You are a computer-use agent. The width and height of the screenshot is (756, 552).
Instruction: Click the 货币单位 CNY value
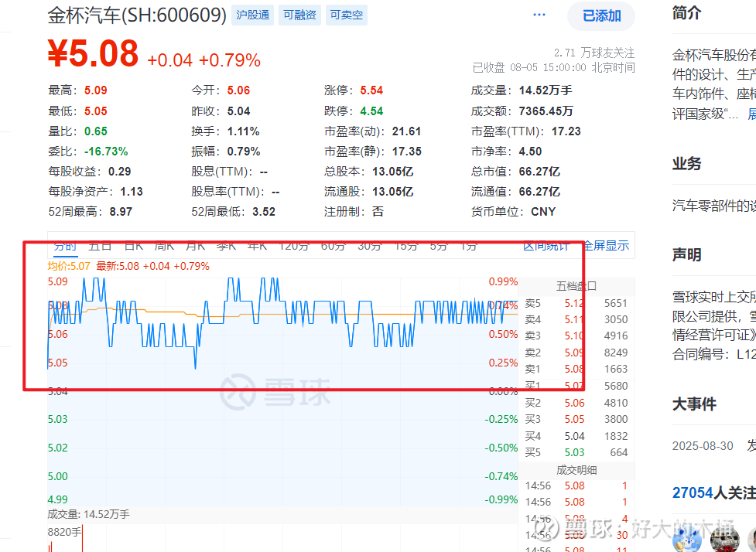click(543, 212)
